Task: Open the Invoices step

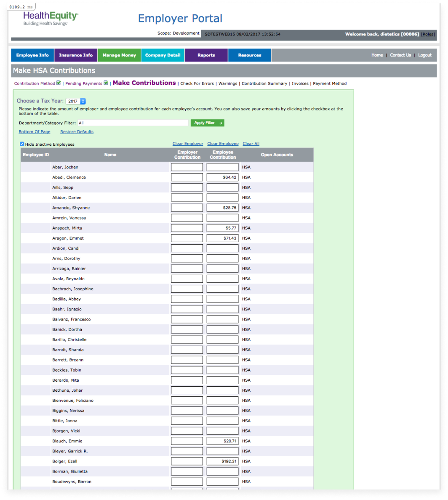Action: 300,83
